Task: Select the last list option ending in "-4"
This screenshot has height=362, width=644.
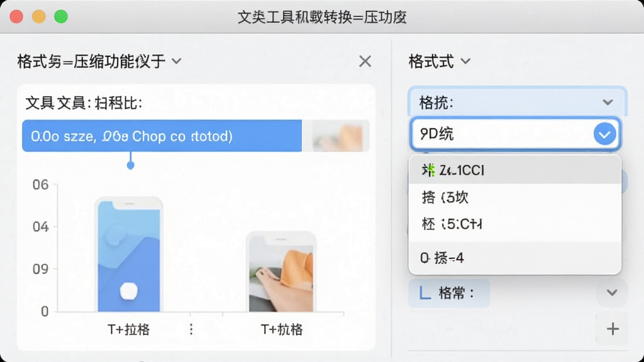Action: [515, 258]
